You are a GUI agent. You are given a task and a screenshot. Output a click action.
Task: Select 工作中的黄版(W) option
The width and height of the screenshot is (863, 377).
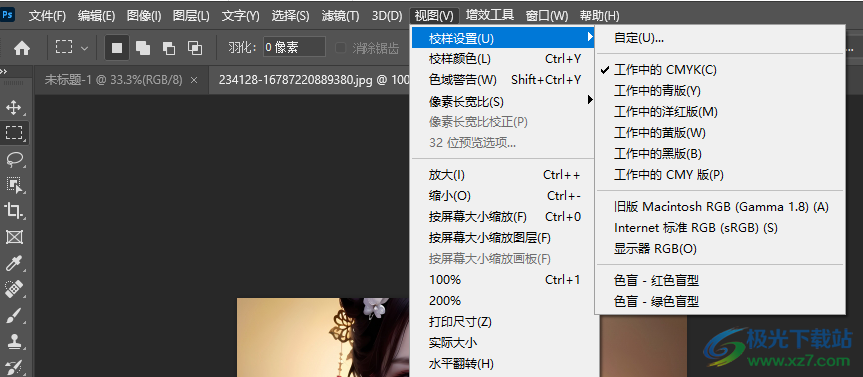[720, 133]
